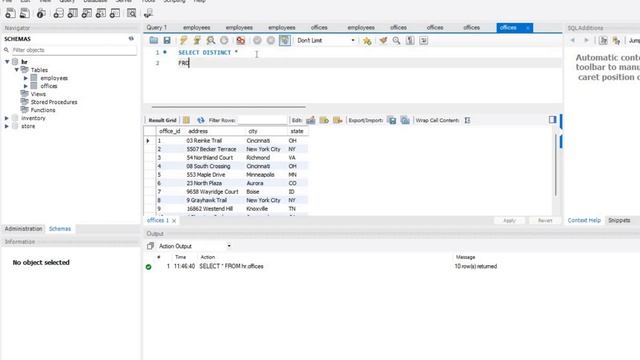Open the object inspector info icon
640x360 pixels.
click(x=41, y=13)
